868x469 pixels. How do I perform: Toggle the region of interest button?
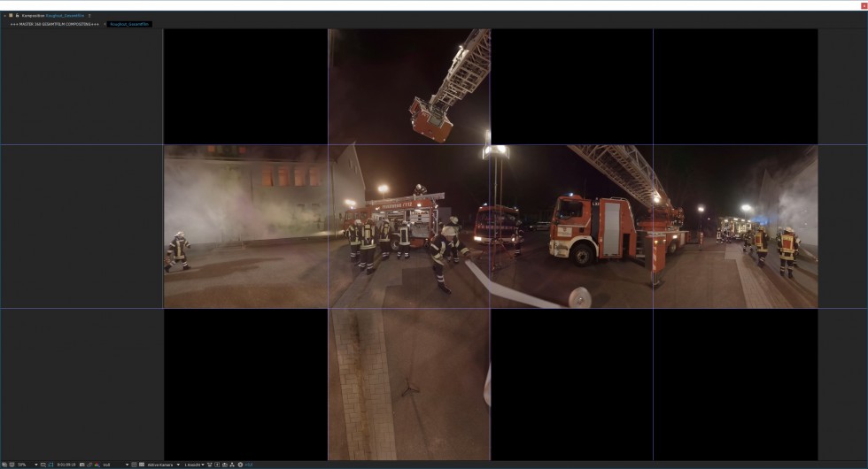pyautogui.click(x=133, y=465)
